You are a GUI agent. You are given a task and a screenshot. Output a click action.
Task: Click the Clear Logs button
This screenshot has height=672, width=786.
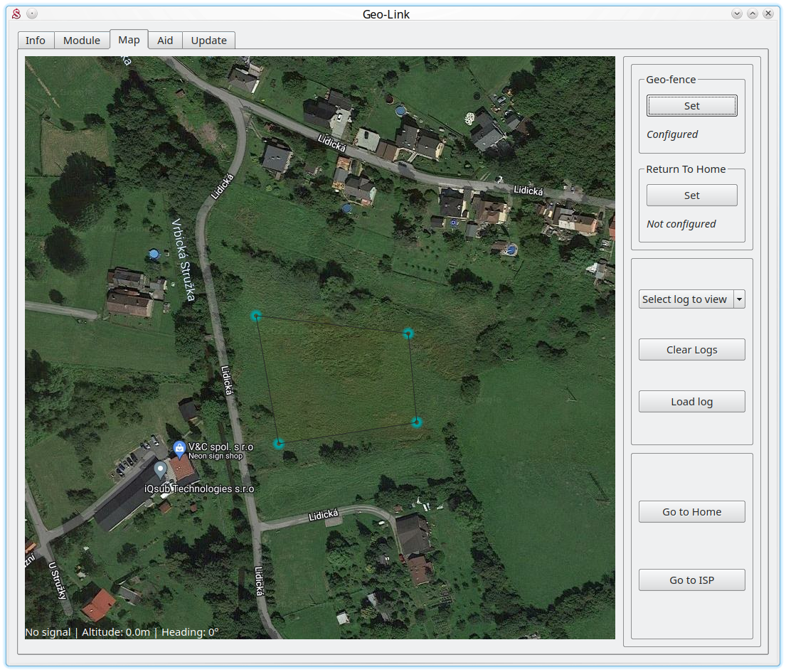[x=691, y=350]
